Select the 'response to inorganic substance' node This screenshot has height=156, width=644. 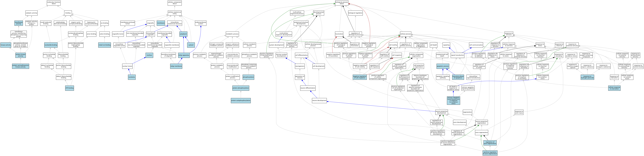pos(603,66)
